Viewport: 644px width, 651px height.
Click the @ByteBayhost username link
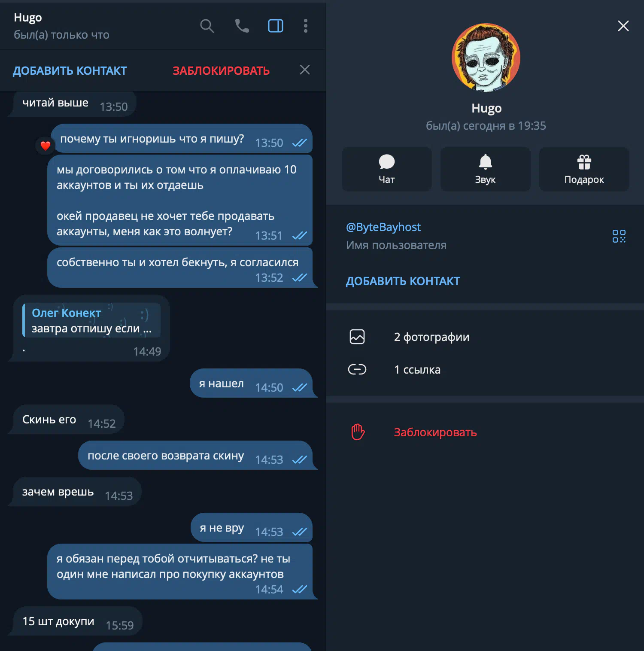(383, 227)
